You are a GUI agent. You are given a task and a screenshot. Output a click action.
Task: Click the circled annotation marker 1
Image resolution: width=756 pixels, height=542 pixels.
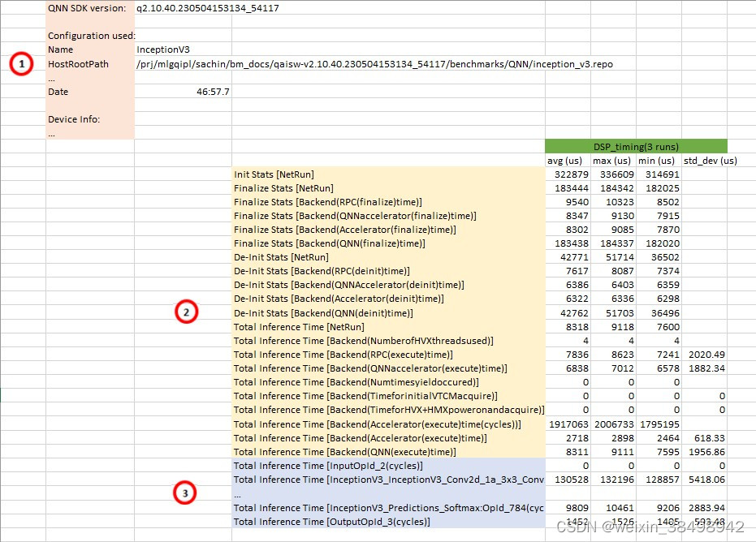(21, 64)
